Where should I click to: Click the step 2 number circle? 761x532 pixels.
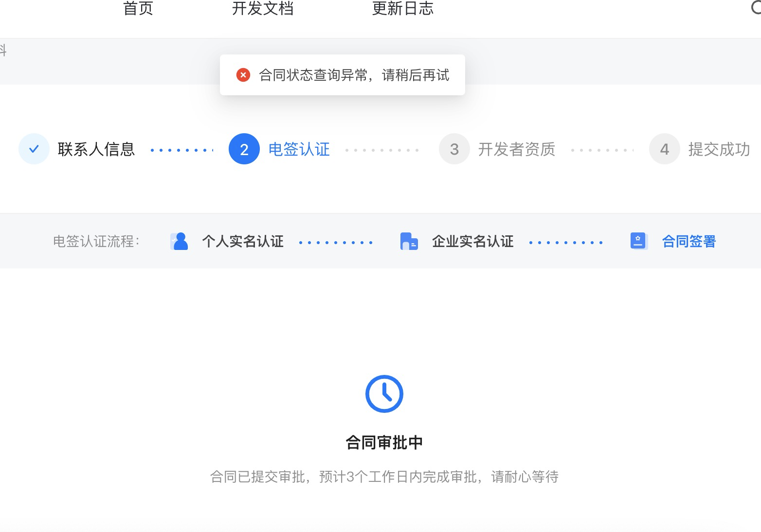pyautogui.click(x=244, y=149)
